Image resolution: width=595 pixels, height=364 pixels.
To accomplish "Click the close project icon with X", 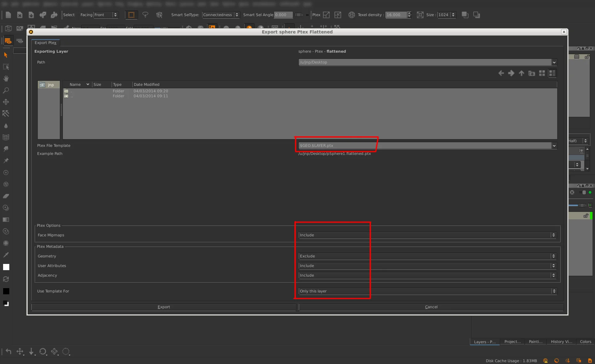I will [20, 15].
